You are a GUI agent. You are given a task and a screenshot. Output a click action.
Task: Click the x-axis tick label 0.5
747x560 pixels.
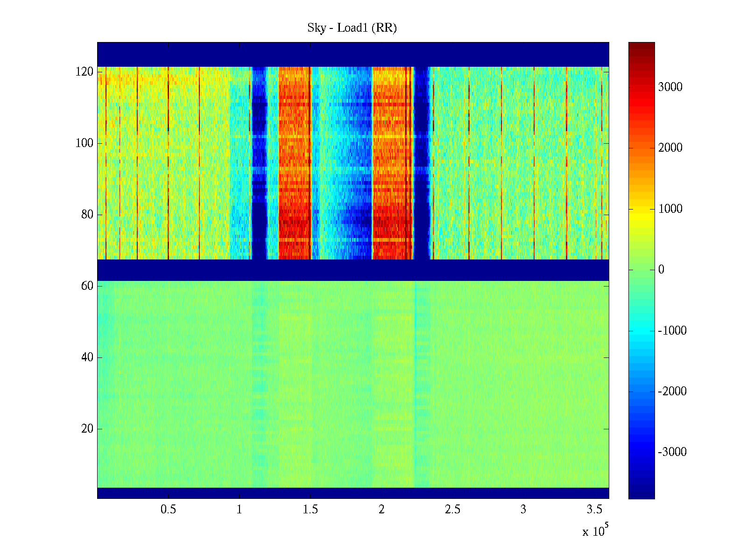point(168,510)
